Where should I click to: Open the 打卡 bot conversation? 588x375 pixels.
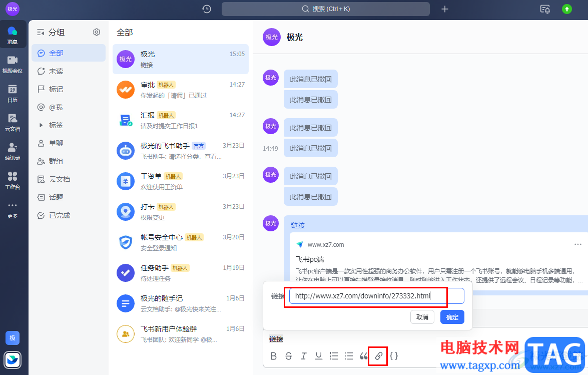[x=180, y=212]
